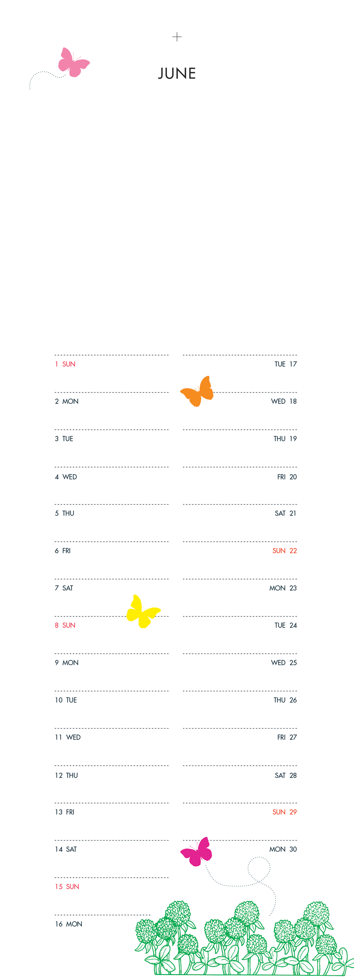Click the FRI 27 date label

(287, 737)
